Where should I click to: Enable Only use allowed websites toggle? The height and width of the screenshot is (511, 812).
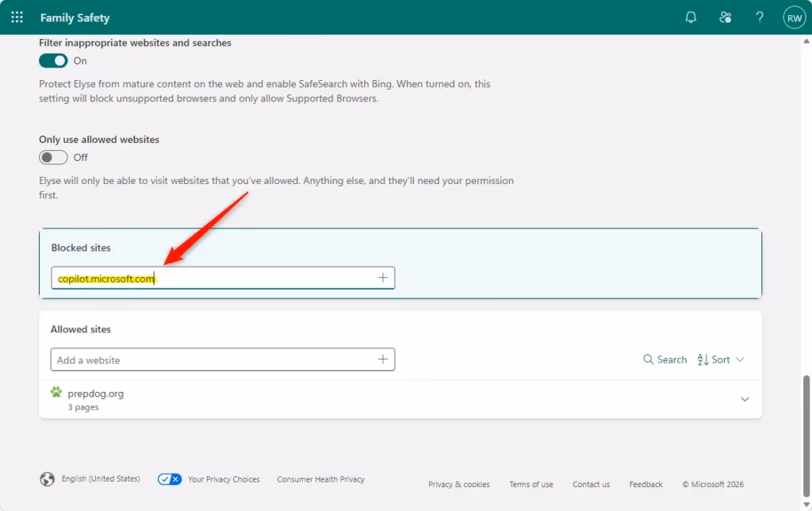53,157
